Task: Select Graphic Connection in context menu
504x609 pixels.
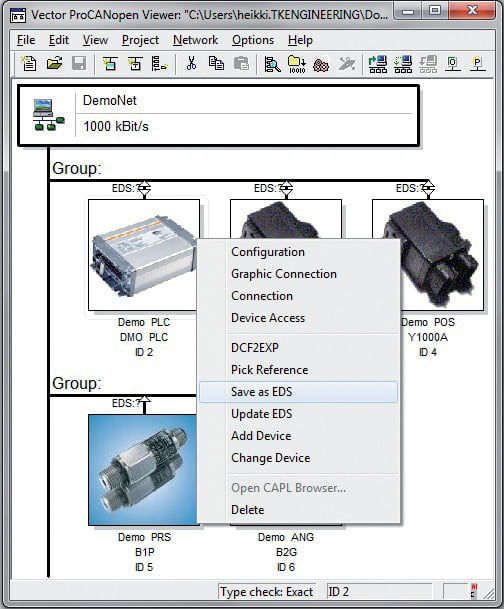Action: [298, 274]
